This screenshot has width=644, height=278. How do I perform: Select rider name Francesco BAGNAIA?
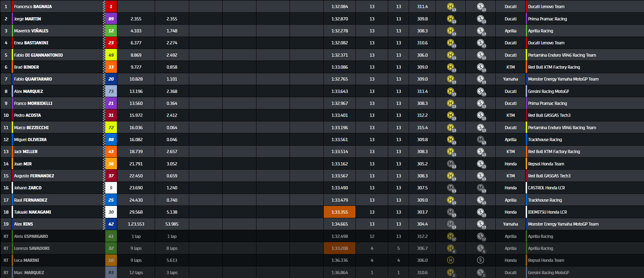[33, 7]
